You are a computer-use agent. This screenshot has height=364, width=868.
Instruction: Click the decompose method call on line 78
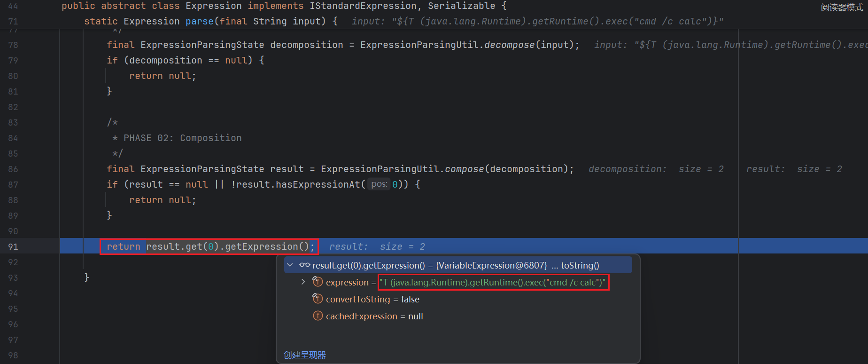[x=509, y=45]
